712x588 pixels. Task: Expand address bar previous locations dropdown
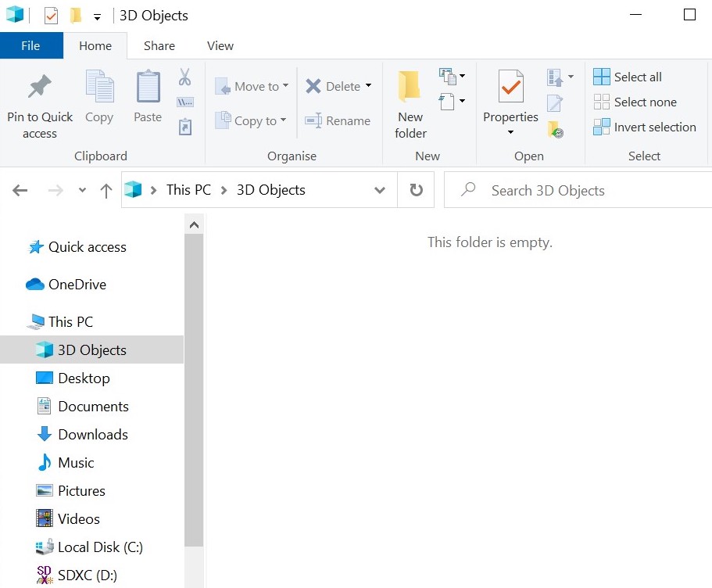point(380,190)
